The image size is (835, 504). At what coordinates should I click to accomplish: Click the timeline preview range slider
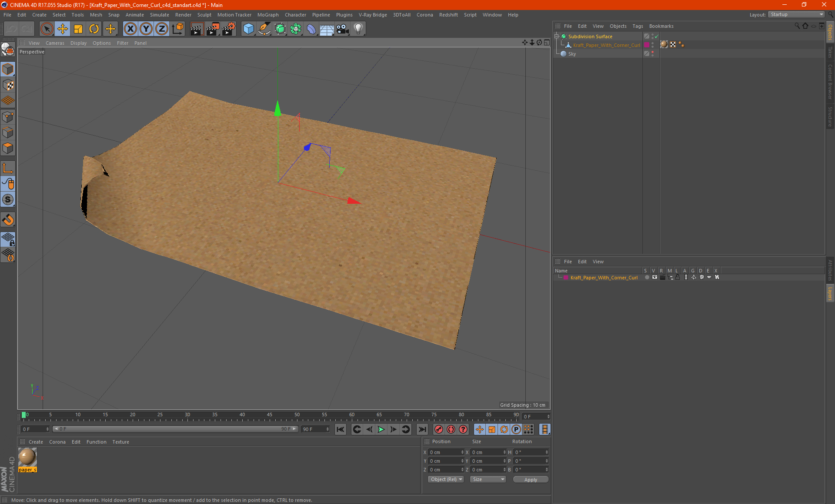click(175, 429)
